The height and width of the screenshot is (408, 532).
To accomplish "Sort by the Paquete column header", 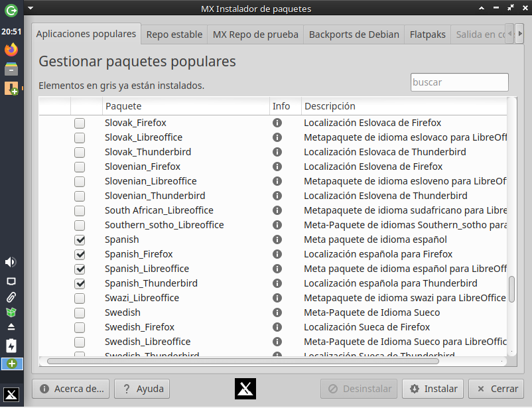I will (x=186, y=106).
